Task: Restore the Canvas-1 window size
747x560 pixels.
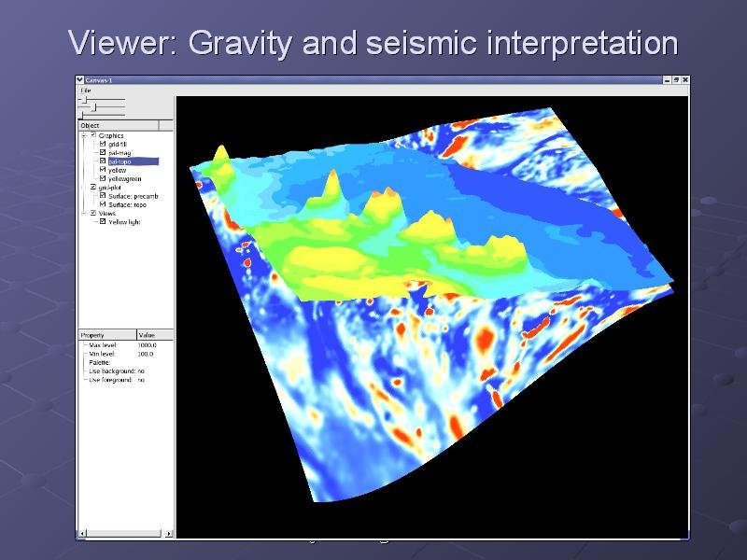Action: (674, 80)
